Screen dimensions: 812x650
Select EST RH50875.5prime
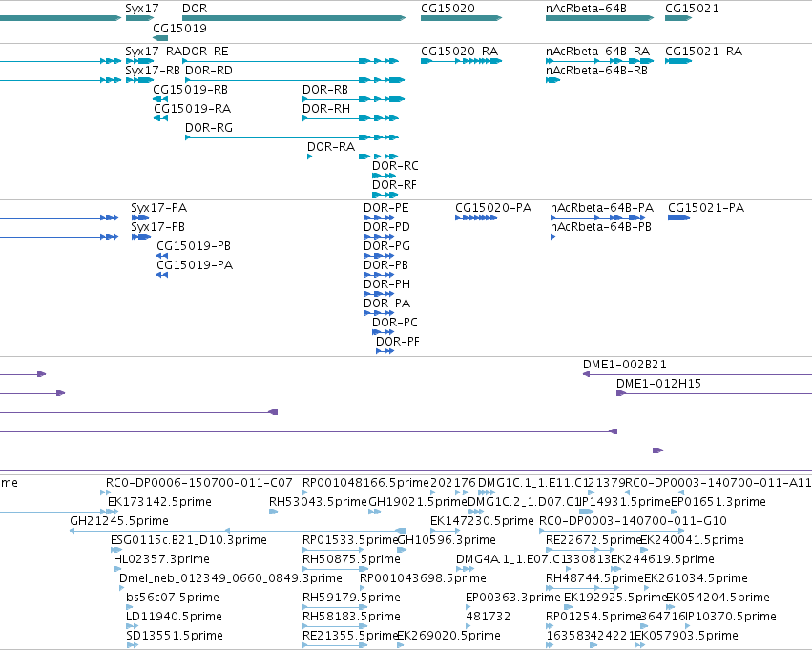click(x=335, y=569)
